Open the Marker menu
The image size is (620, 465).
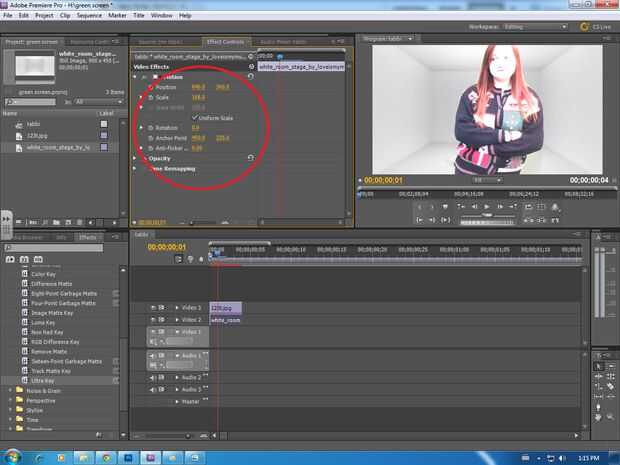[x=117, y=15]
